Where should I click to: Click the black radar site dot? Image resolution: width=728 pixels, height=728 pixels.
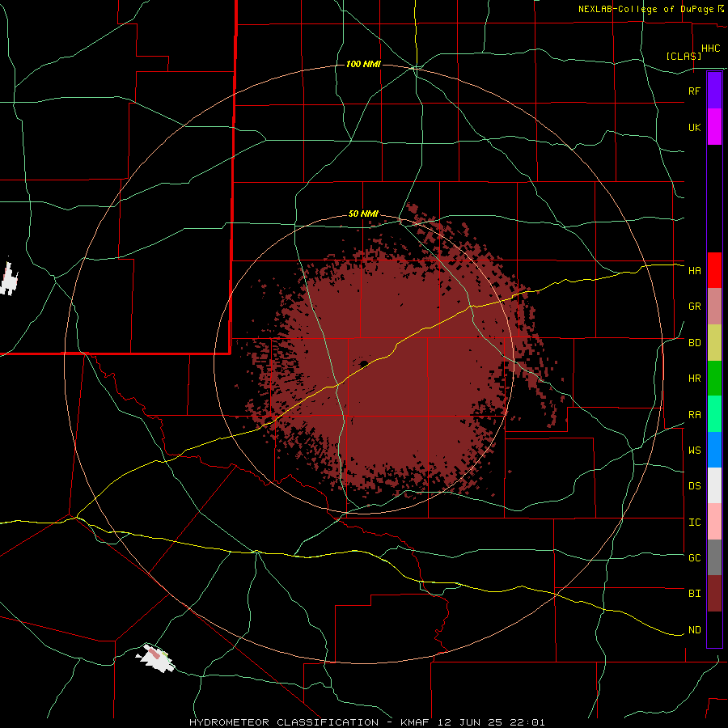point(364,363)
